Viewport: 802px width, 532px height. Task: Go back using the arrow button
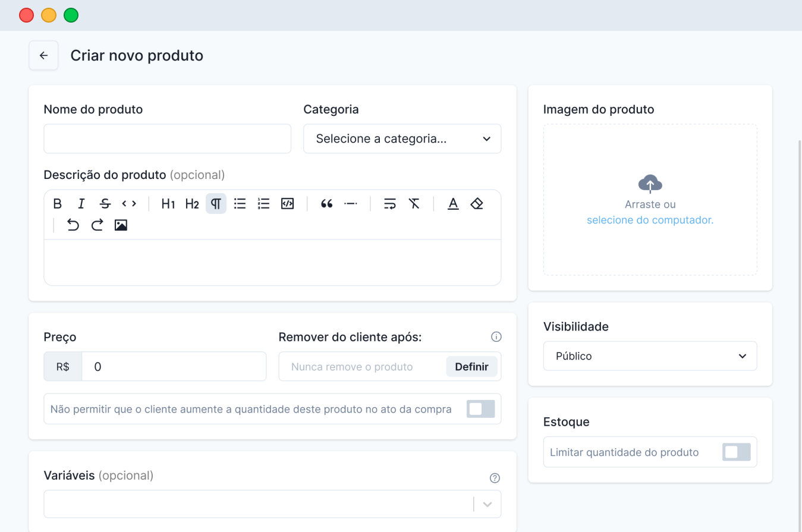43,55
